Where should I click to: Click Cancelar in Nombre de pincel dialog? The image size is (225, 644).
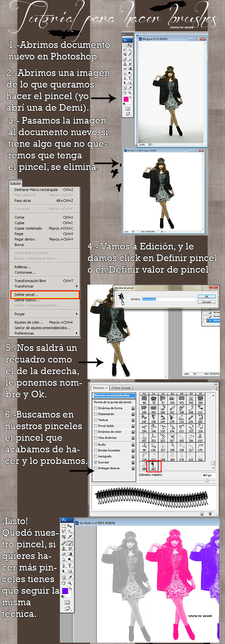click(x=207, y=302)
